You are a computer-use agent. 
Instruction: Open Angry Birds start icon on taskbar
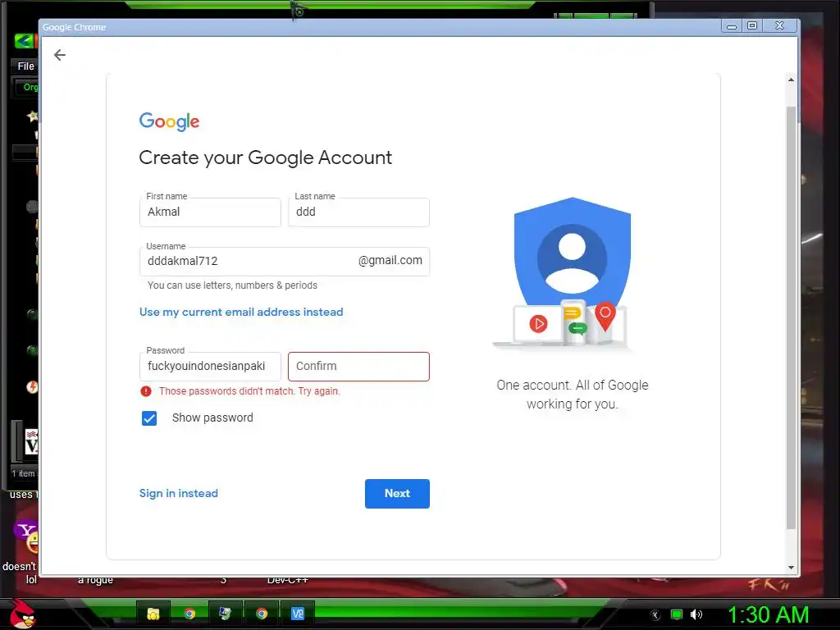pos(22,614)
